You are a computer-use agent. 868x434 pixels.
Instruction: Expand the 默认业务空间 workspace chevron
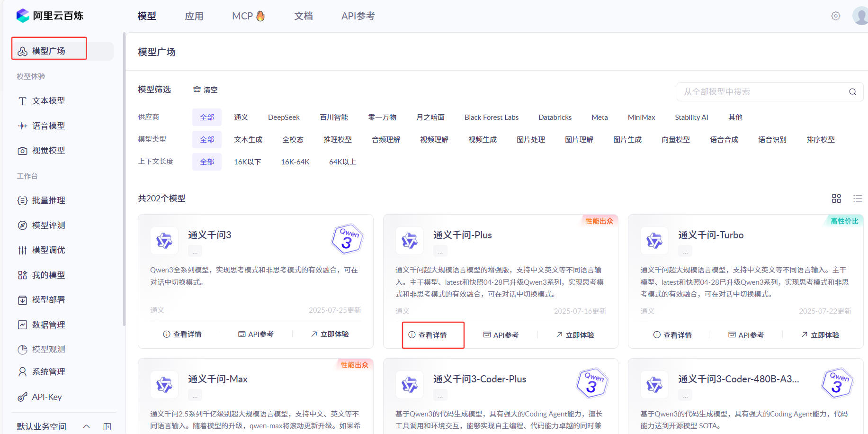click(86, 426)
